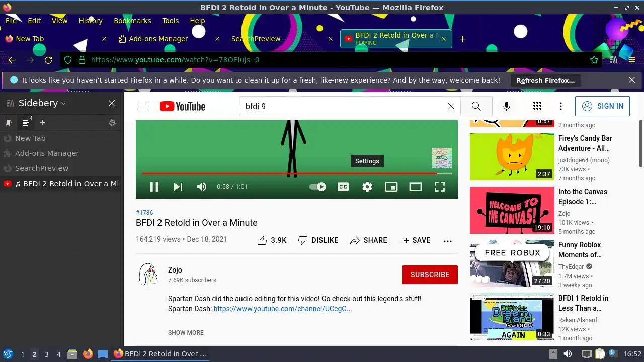Viewport: 644px width, 362px height.
Task: Open the Edit menu
Action: [x=34, y=21]
